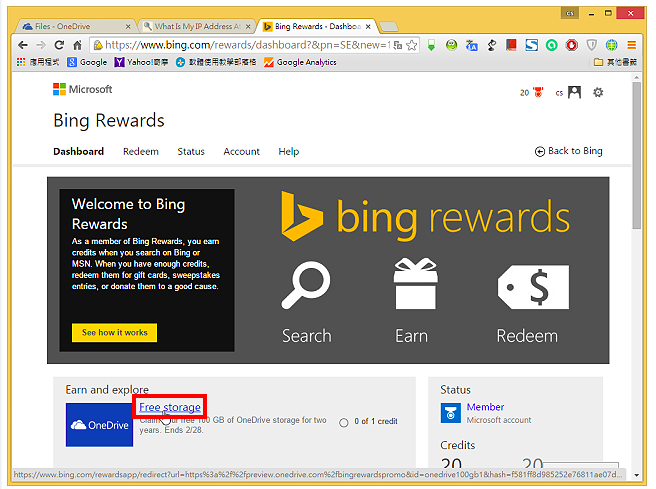
Task: Click the green download arrow extension
Action: click(431, 45)
